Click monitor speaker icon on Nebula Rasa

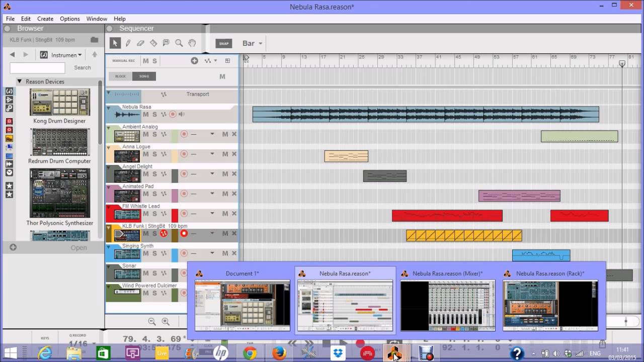pos(182,114)
